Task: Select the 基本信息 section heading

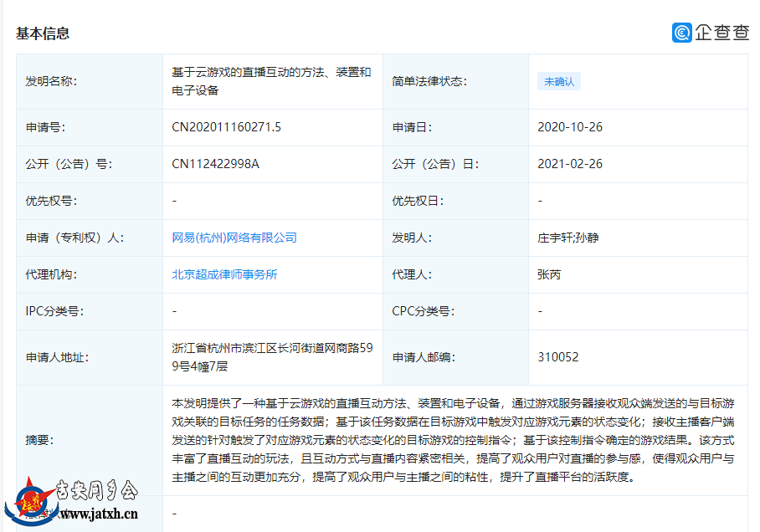Action: 43,33
